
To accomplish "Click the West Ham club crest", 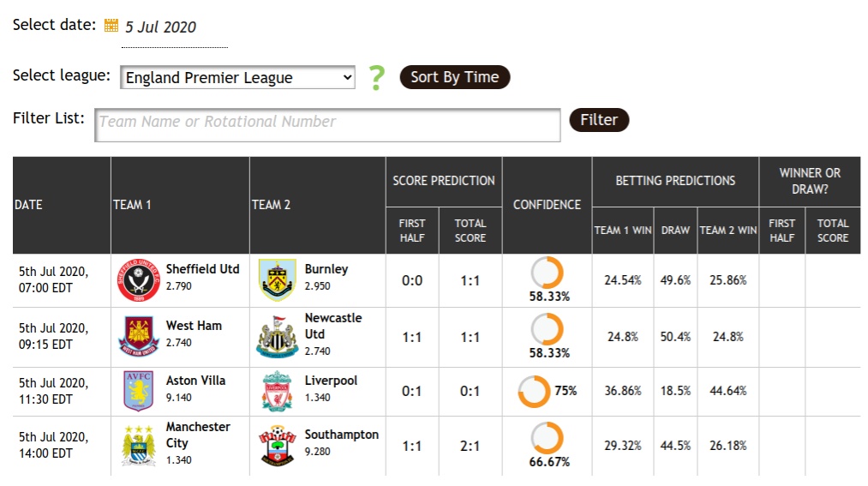I will [x=139, y=336].
